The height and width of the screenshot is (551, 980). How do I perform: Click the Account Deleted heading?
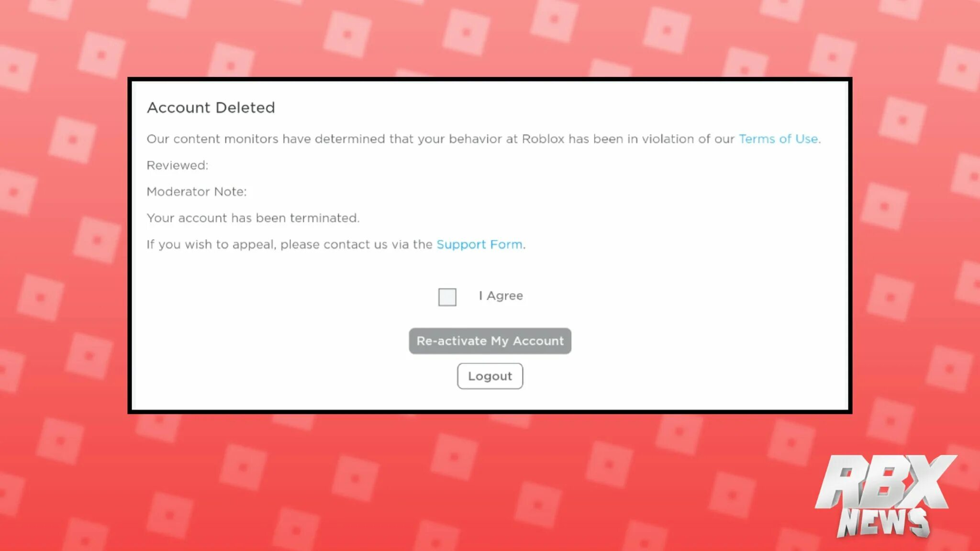point(211,108)
